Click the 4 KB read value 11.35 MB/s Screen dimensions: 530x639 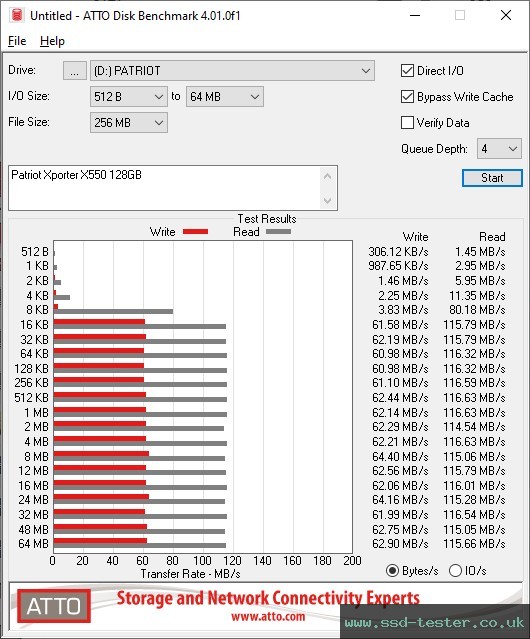tap(477, 295)
